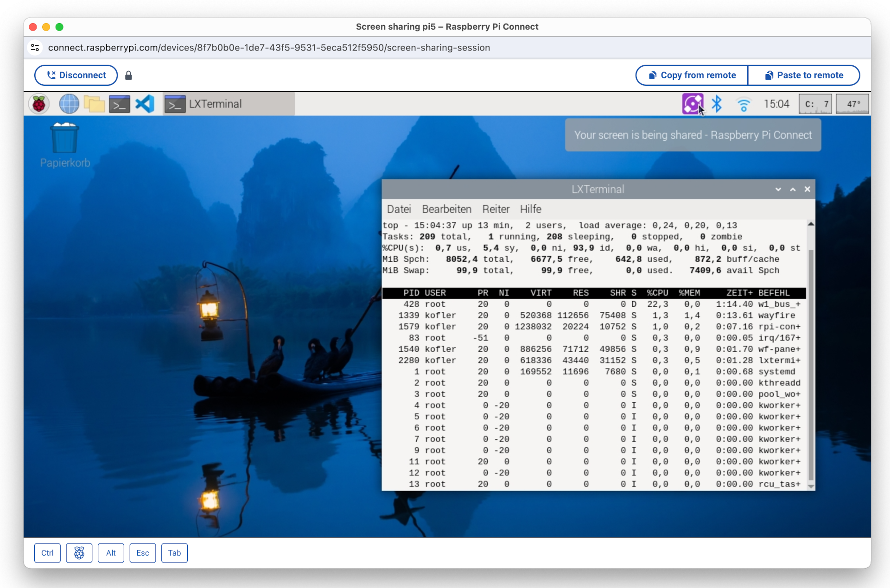
Task: Click the rcu_tas+ process row
Action: tap(594, 484)
